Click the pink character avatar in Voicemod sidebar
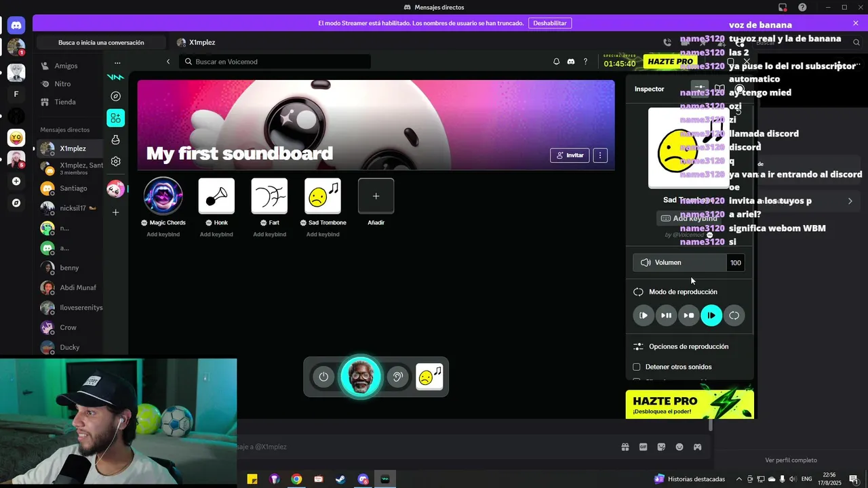Image resolution: width=868 pixels, height=488 pixels. point(116,190)
